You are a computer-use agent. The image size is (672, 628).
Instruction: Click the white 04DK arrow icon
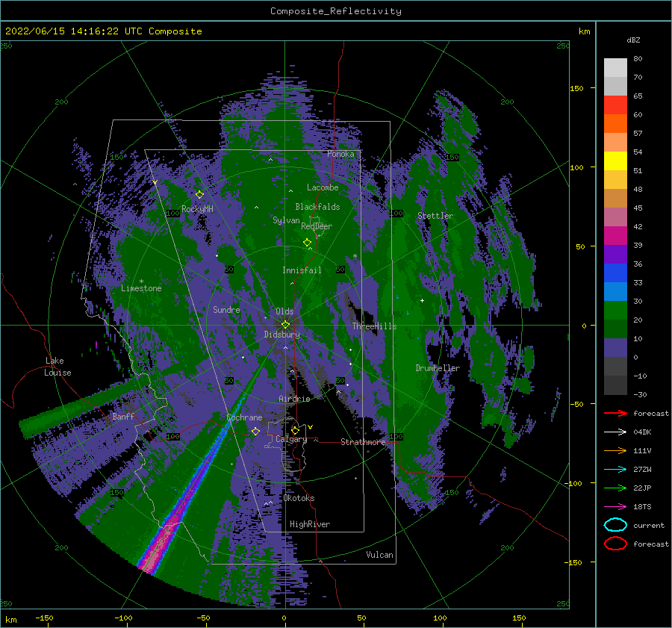(x=615, y=432)
